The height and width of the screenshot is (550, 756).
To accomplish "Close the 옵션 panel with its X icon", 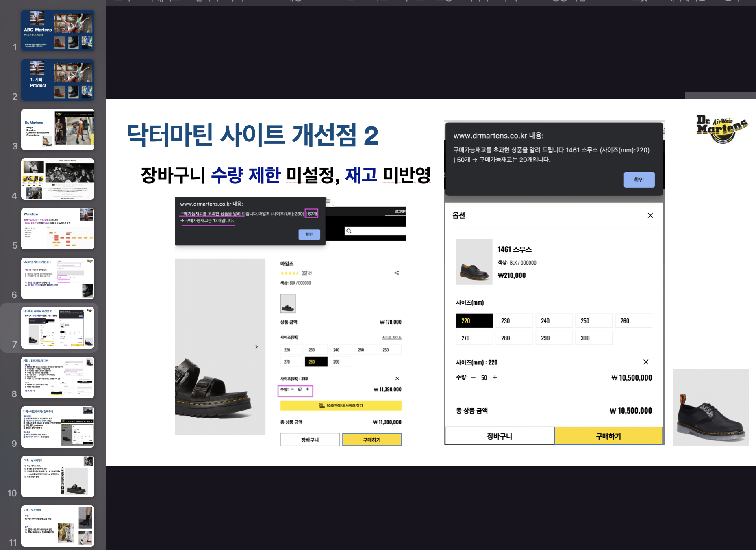I will pyautogui.click(x=650, y=215).
